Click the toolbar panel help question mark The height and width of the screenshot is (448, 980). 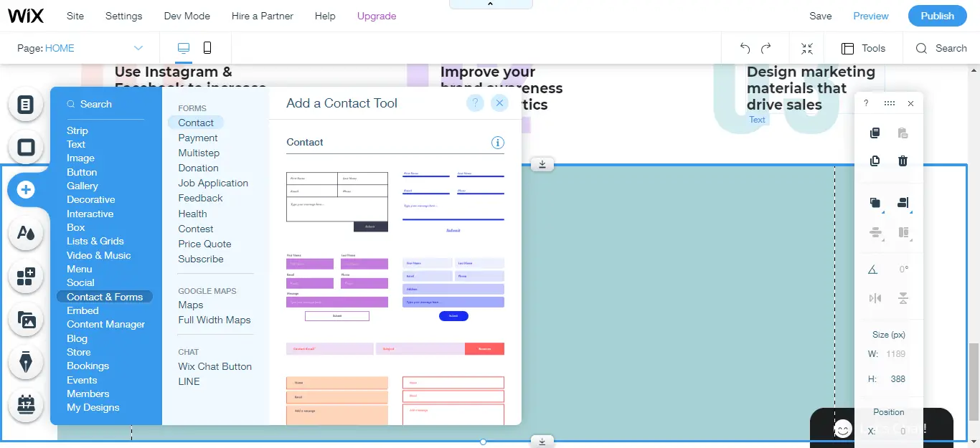866,103
